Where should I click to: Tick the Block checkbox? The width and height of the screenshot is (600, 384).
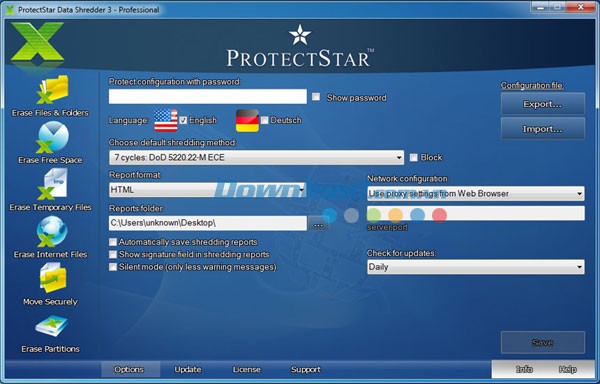tap(413, 158)
